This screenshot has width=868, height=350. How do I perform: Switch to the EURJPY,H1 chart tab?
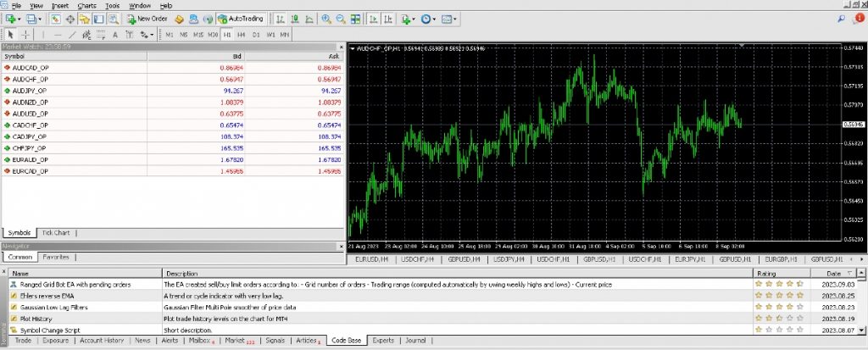(690, 258)
